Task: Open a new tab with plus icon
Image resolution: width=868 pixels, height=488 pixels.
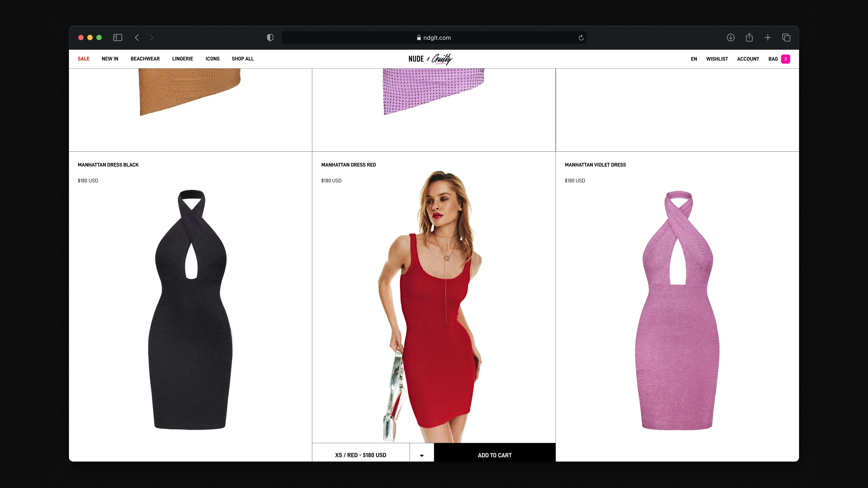Action: [768, 37]
